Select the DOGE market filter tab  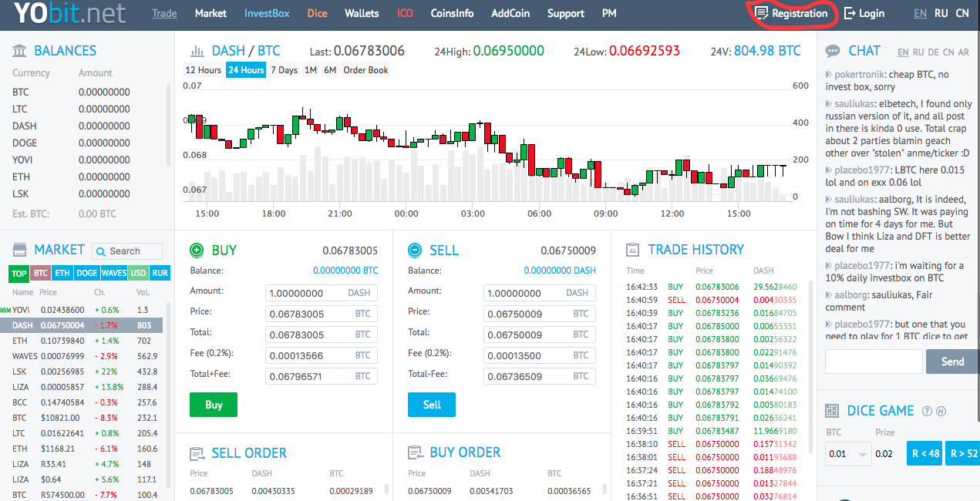click(86, 273)
